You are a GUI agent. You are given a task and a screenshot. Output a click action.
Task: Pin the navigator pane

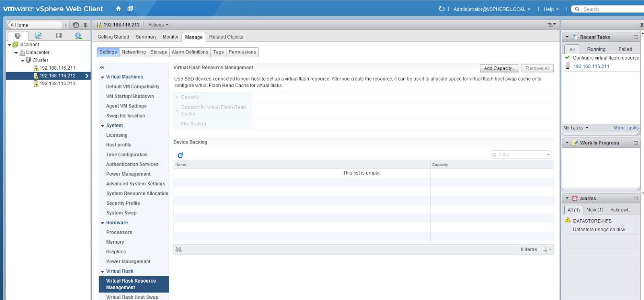[x=85, y=25]
